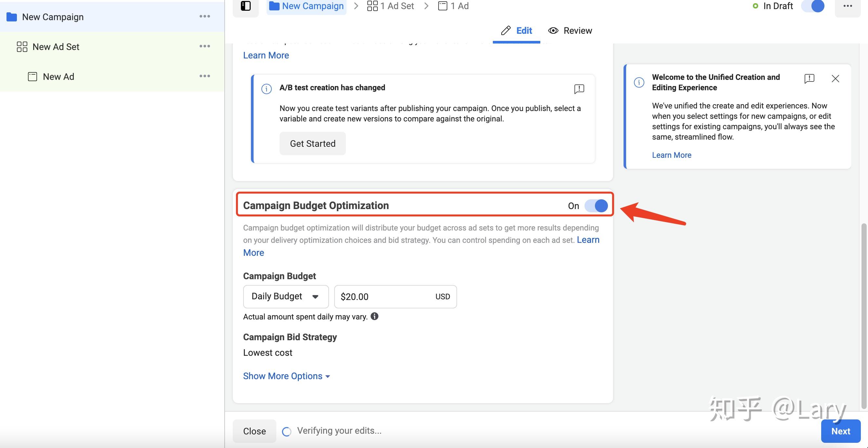Select New Ad Set in campaign tree
The image size is (868, 448).
tap(56, 47)
